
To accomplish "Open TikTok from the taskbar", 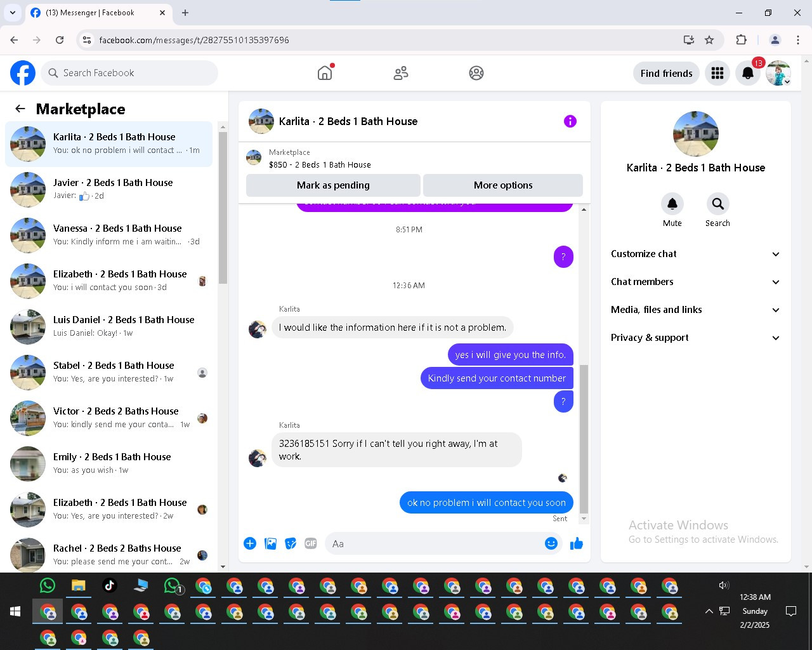I will tap(110, 585).
